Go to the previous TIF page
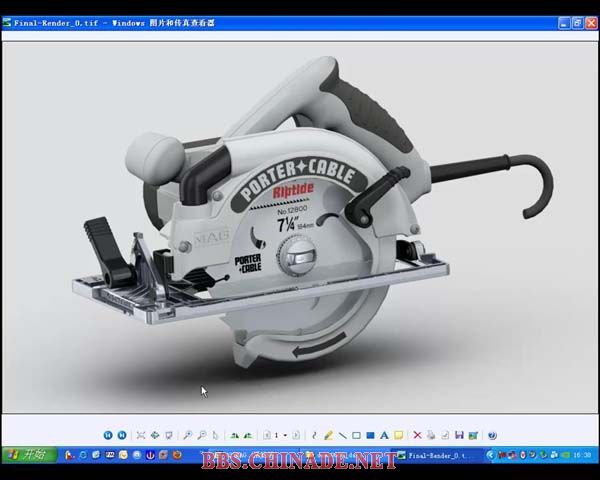 [x=267, y=435]
